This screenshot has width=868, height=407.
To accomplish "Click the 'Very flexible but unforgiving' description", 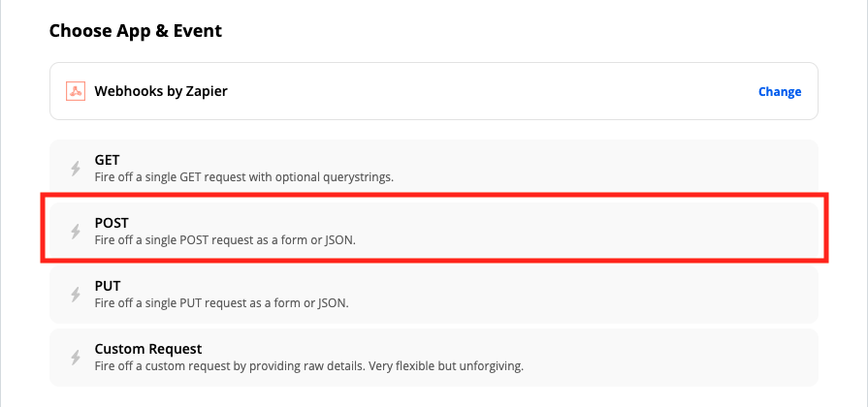I will [x=445, y=366].
